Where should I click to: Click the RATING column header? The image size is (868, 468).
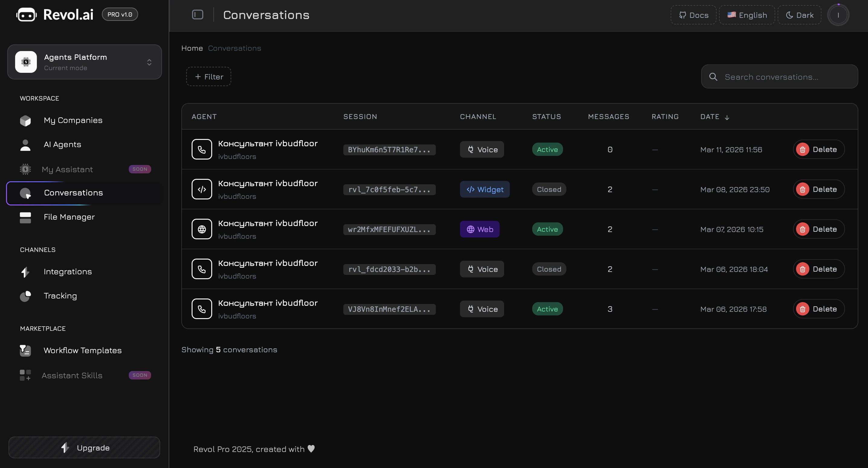[x=665, y=117]
